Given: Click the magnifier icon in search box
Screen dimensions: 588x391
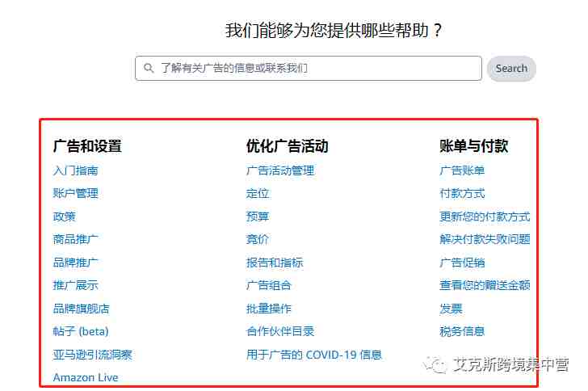Looking at the screenshot, I should 149,68.
